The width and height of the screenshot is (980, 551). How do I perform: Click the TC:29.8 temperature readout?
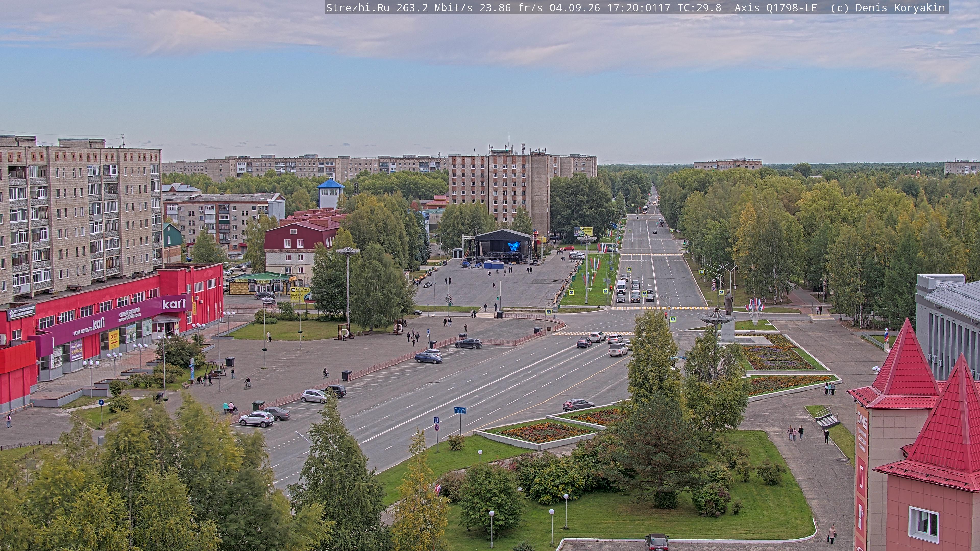click(699, 8)
